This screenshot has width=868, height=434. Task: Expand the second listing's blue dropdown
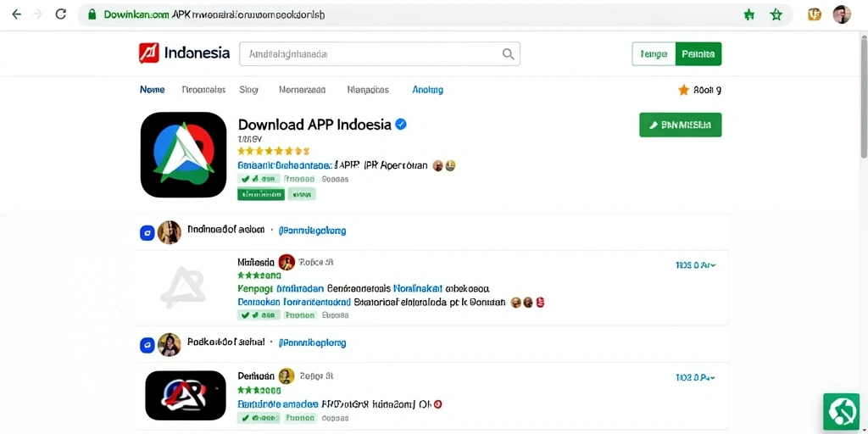coord(695,377)
